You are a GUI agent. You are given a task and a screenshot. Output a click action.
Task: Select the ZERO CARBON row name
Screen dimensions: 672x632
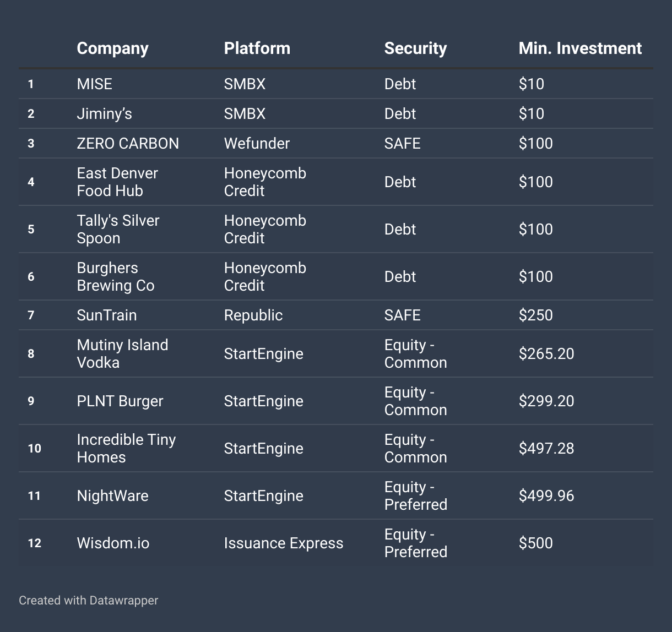[x=128, y=144]
